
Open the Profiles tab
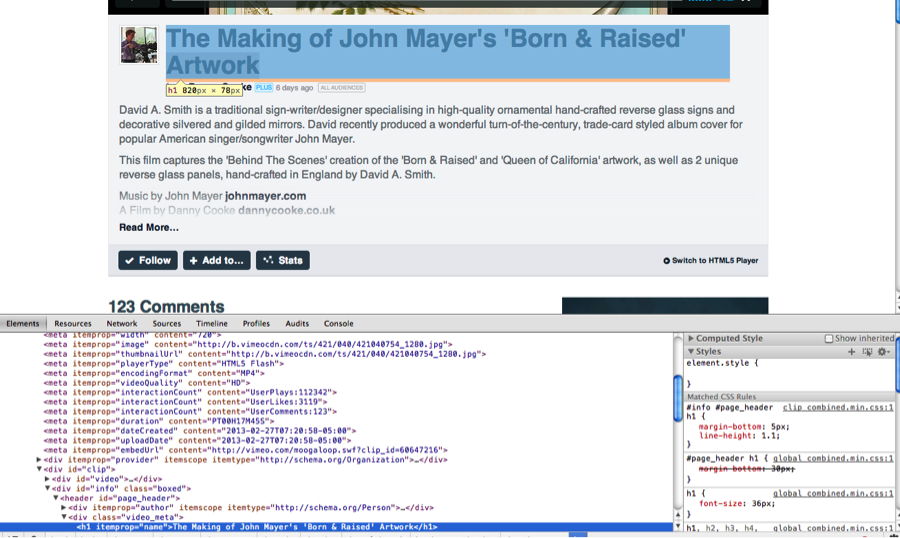pyautogui.click(x=256, y=323)
